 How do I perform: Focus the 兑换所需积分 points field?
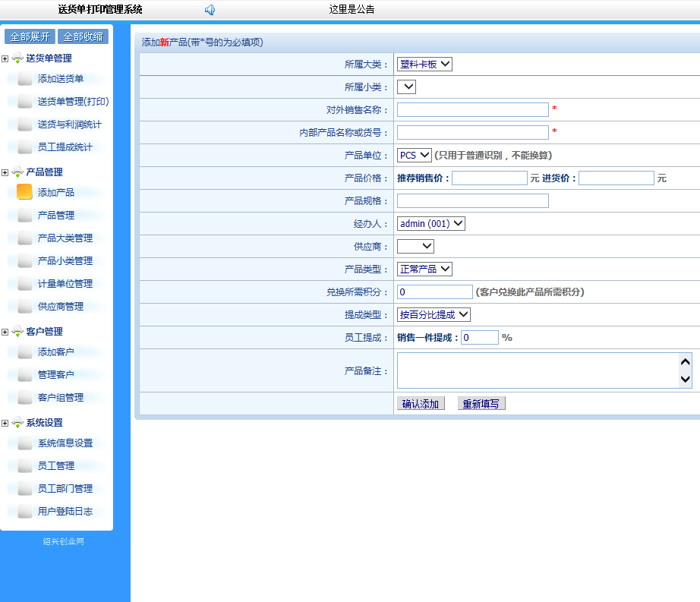pyautogui.click(x=435, y=292)
